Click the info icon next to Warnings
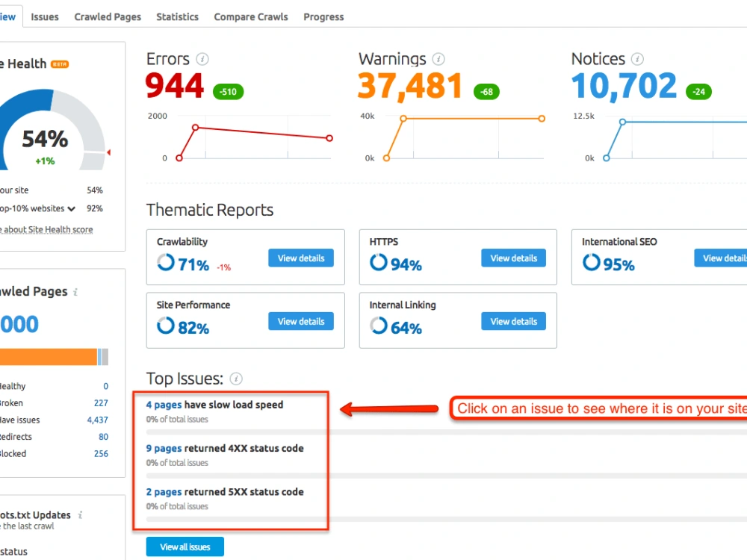747x560 pixels. 438,59
